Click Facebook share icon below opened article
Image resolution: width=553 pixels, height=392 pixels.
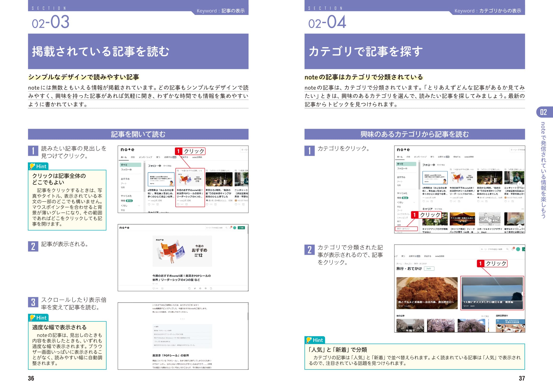click(x=200, y=288)
